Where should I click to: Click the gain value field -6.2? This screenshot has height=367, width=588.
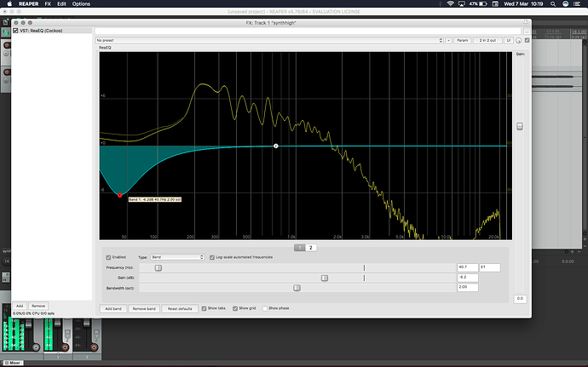[468, 278]
